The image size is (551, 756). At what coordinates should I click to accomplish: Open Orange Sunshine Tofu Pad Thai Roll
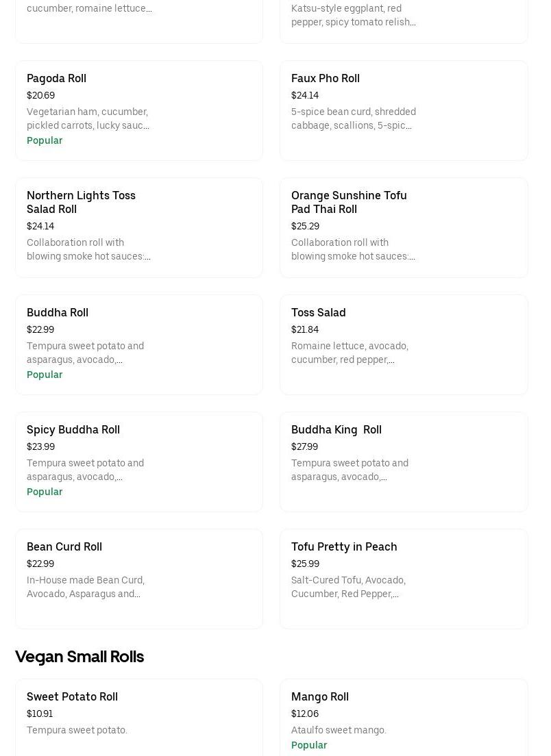(x=349, y=202)
